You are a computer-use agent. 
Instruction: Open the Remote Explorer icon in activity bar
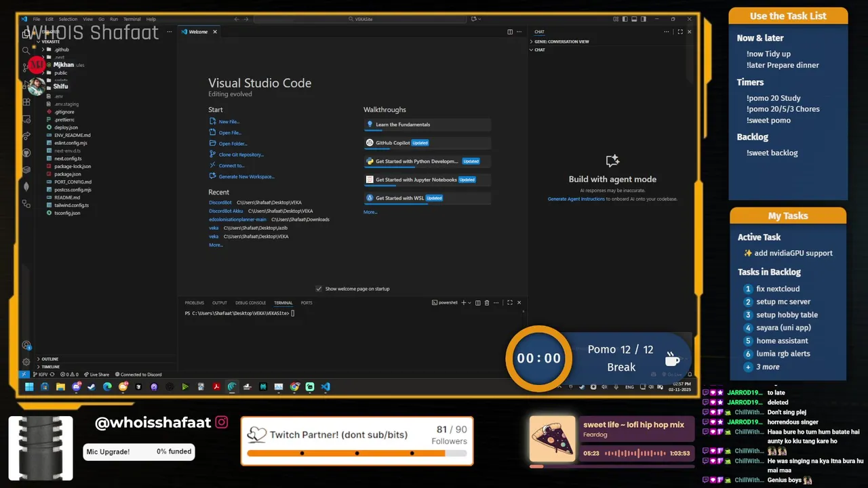[26, 119]
